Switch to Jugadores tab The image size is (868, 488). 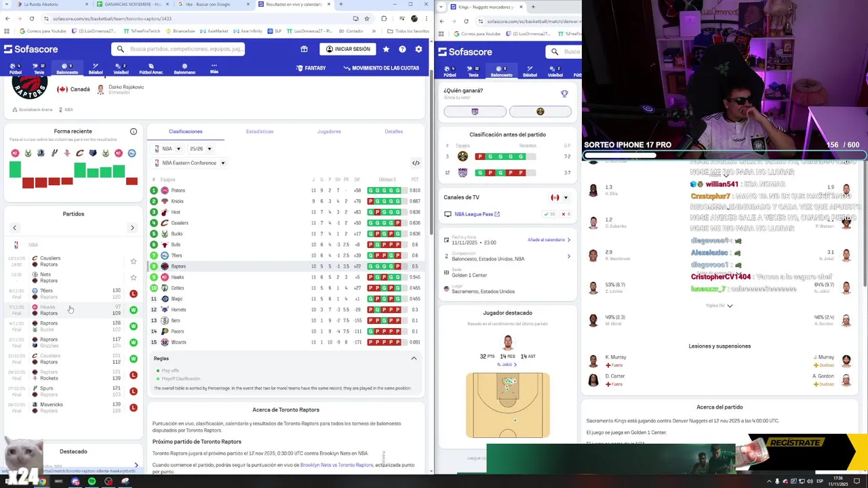[x=329, y=131]
